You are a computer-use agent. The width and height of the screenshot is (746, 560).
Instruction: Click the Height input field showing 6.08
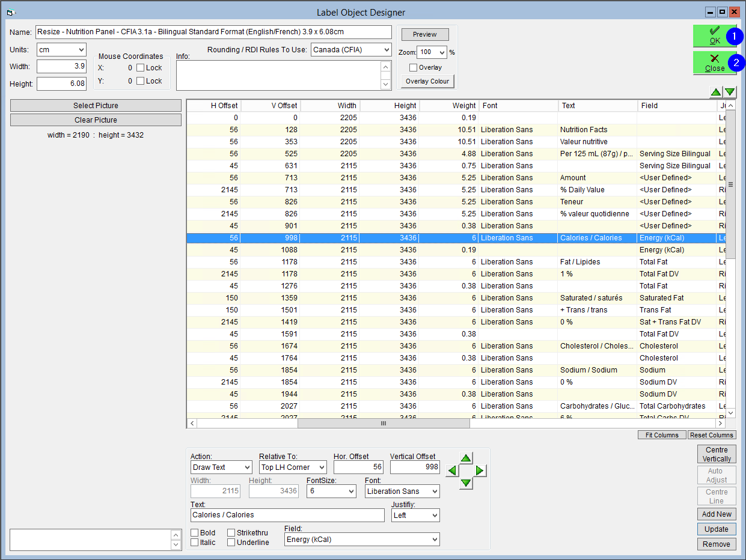(x=61, y=84)
